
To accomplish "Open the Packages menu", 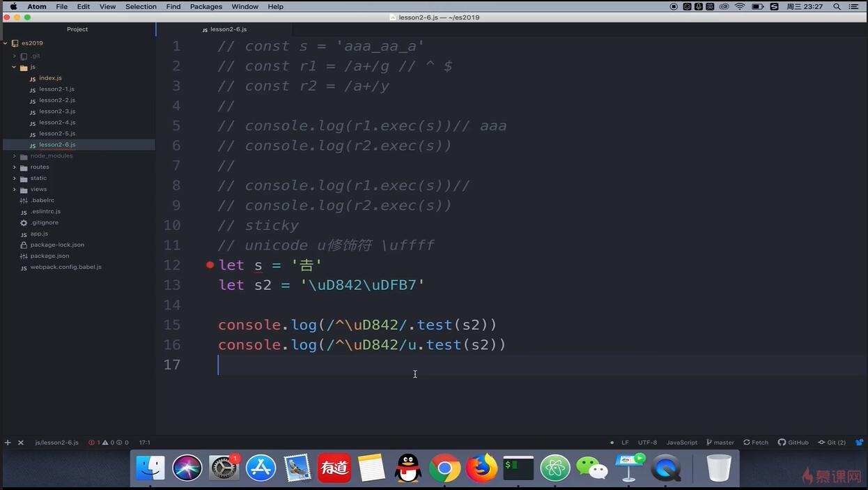I will click(x=206, y=6).
